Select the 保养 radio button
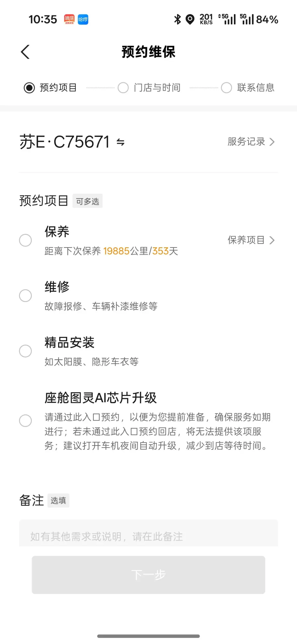This screenshot has height=644, width=297. point(26,240)
